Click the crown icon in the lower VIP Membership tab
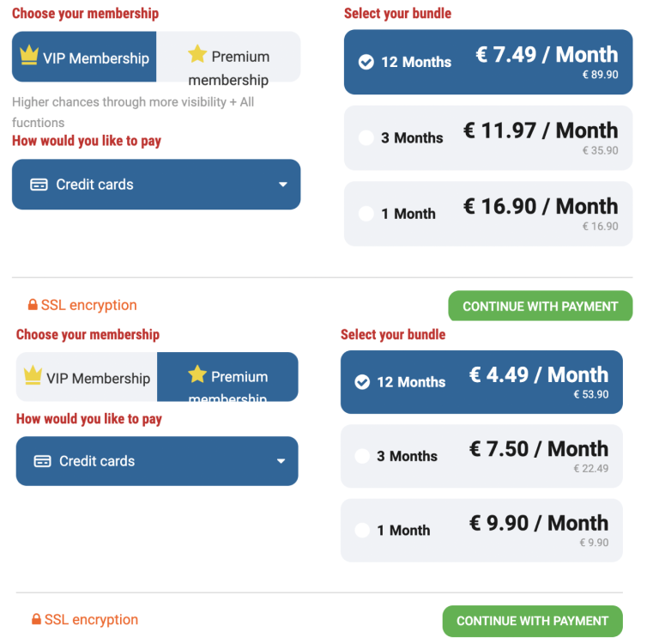 coord(33,376)
